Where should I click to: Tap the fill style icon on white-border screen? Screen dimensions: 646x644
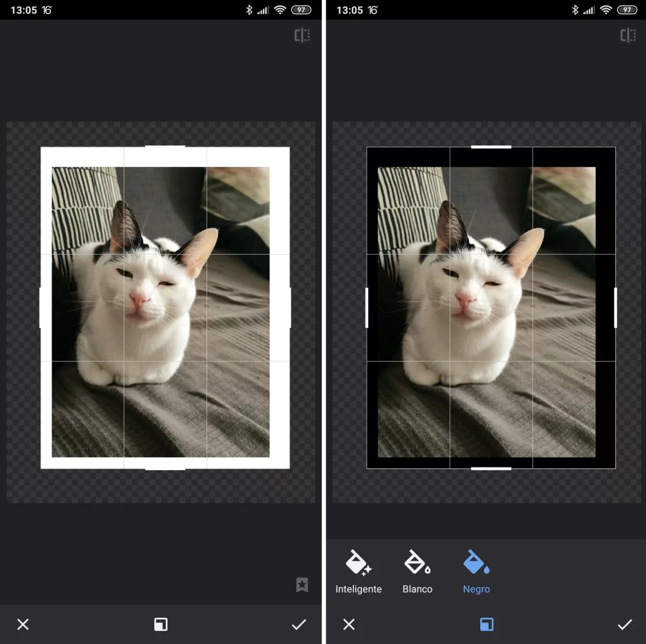(160, 624)
